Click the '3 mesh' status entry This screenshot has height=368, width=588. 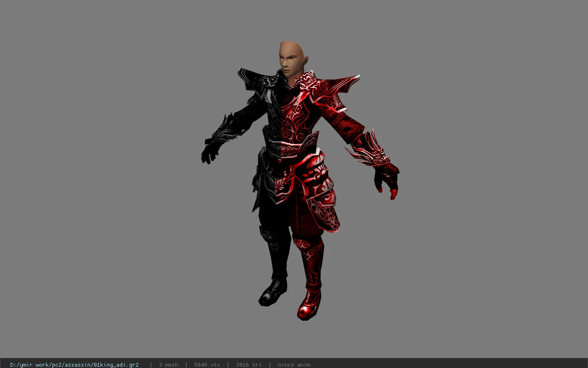tap(169, 365)
